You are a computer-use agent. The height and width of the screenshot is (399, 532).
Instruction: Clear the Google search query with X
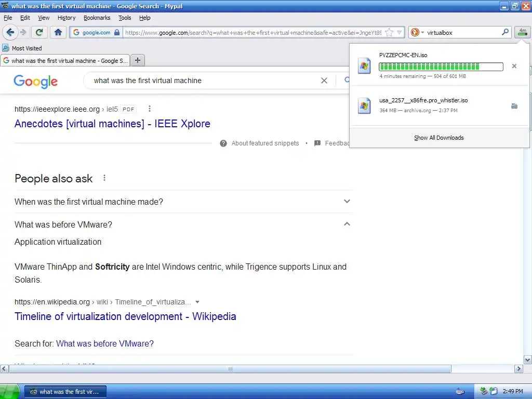pyautogui.click(x=324, y=81)
